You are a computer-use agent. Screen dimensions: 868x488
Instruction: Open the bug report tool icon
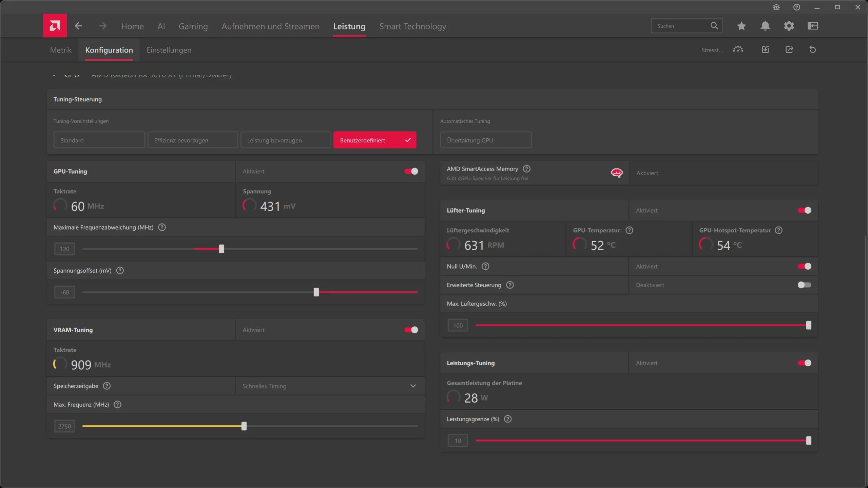tap(776, 7)
